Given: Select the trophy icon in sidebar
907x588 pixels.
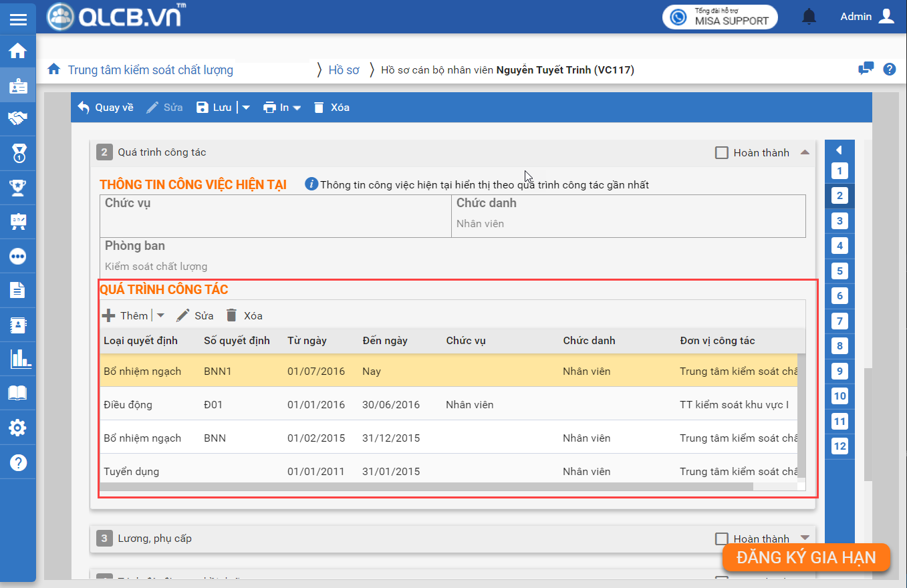Looking at the screenshot, I should point(18,188).
